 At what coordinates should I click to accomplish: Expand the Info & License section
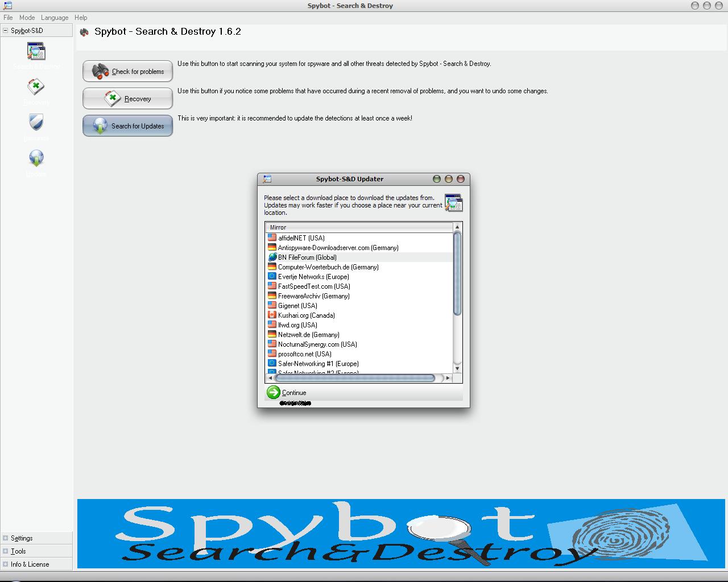pyautogui.click(x=6, y=564)
